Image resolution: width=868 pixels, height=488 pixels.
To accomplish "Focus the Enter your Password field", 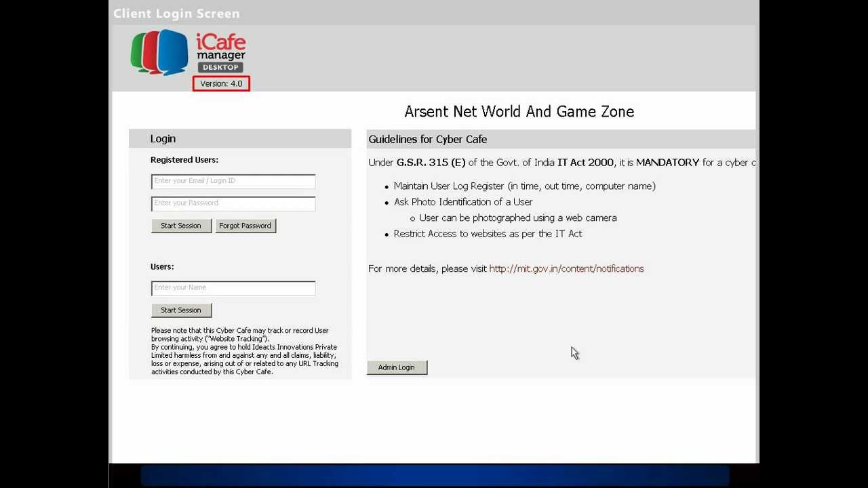I will pyautogui.click(x=233, y=203).
